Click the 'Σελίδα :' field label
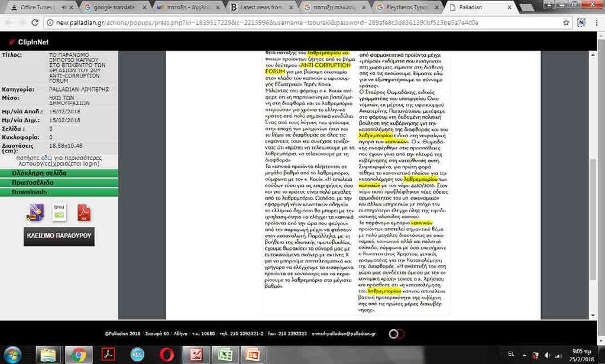Viewport: 605px width, 364px height. 13,129
